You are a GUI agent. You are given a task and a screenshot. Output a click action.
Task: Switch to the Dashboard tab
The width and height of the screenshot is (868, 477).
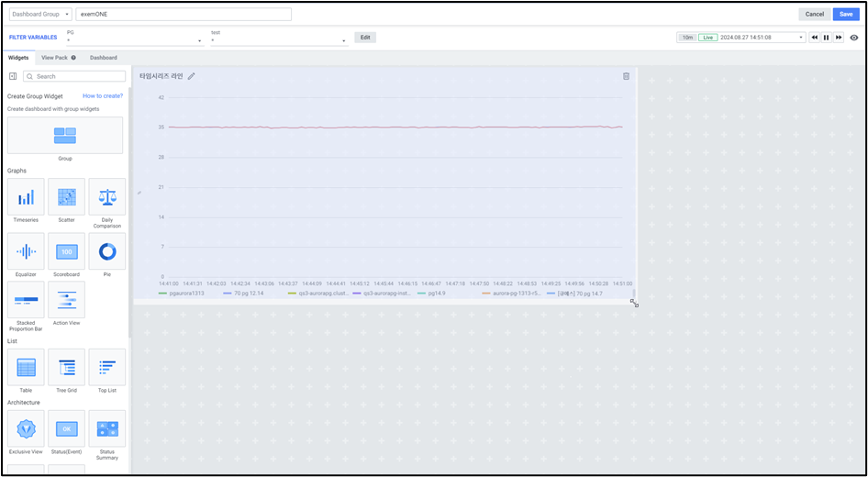[103, 58]
